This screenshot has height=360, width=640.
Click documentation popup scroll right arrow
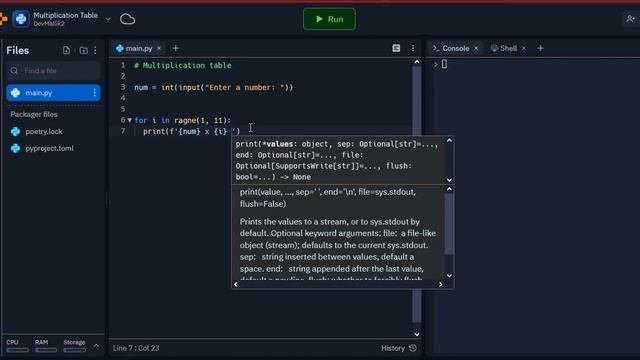pos(440,284)
